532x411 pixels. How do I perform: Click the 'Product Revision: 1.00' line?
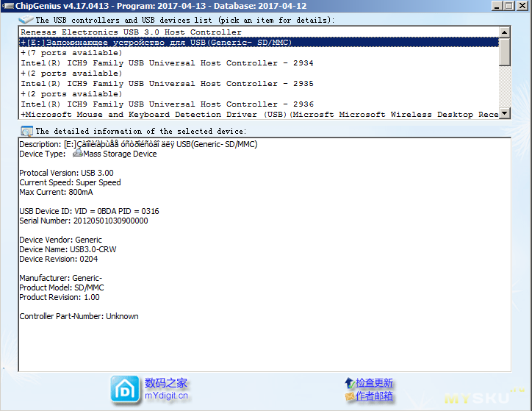coord(60,297)
